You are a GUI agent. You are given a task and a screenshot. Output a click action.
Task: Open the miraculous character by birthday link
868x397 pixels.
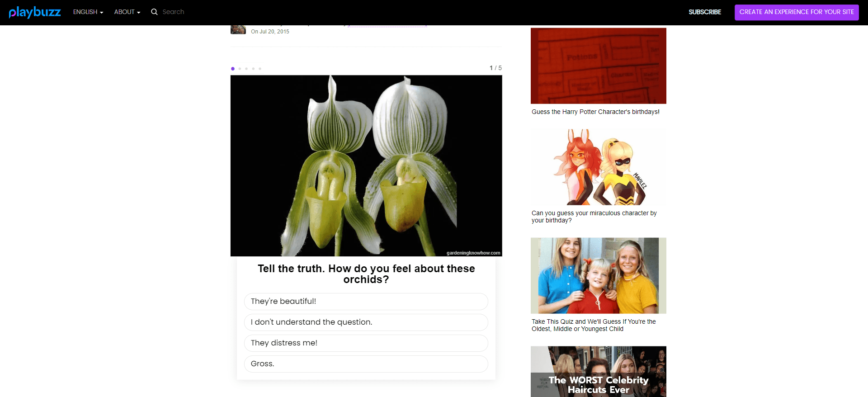coord(594,217)
